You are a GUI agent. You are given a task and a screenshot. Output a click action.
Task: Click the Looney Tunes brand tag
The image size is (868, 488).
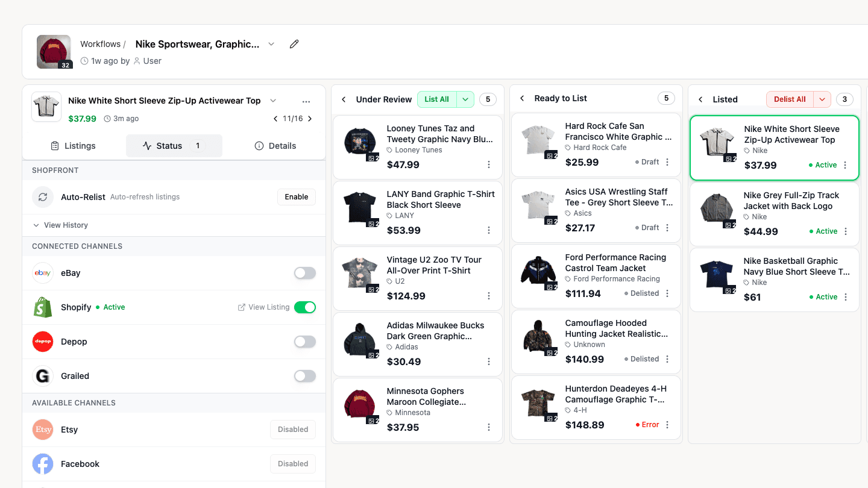coord(414,150)
